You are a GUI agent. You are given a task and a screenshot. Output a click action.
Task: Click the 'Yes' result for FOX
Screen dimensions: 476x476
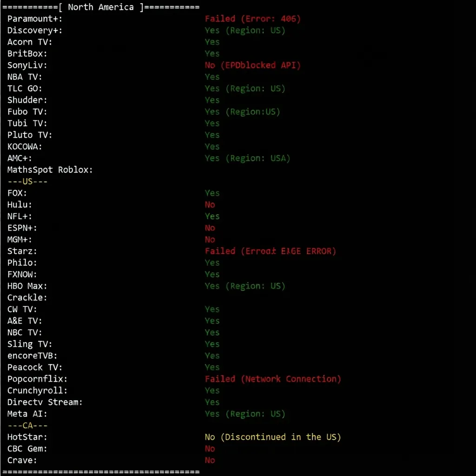[x=212, y=193]
